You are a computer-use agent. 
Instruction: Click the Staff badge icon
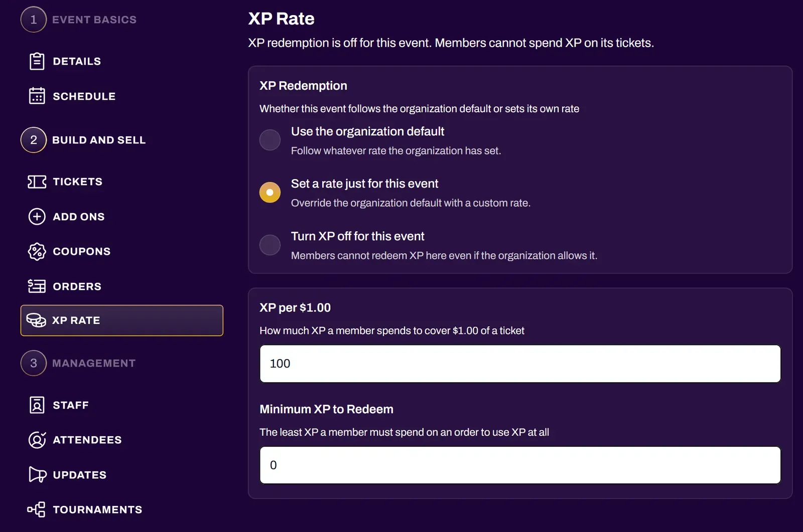click(37, 405)
